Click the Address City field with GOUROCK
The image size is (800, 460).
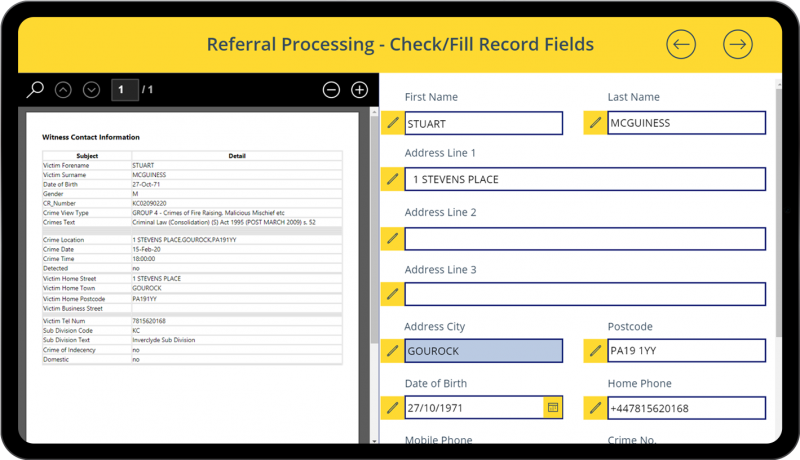coord(483,351)
